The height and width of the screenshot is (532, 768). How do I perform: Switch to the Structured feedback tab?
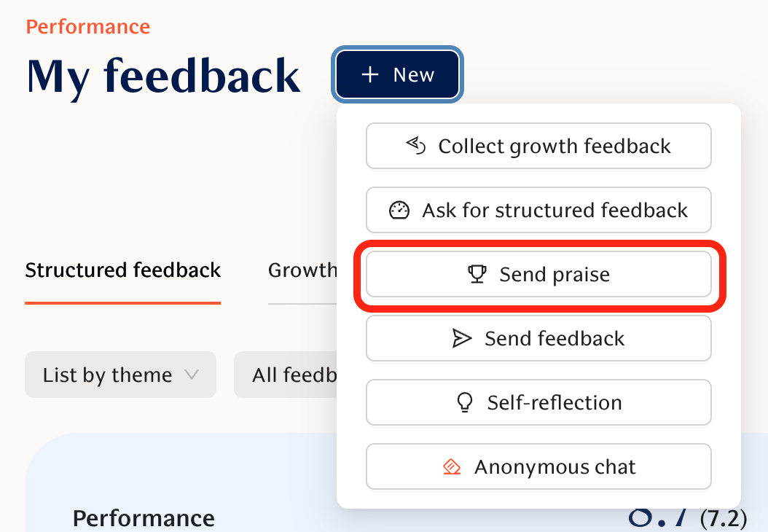click(x=123, y=270)
